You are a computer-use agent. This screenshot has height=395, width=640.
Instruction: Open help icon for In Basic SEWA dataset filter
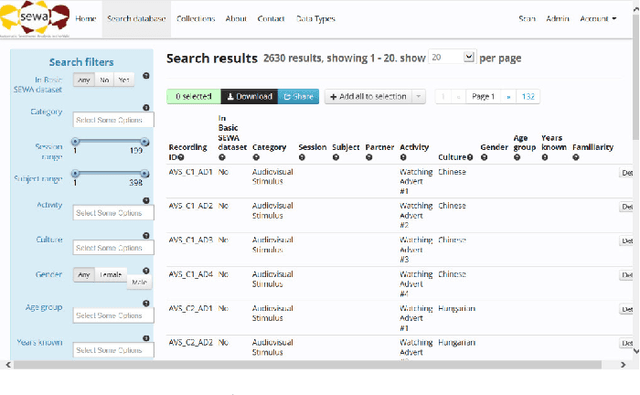pyautogui.click(x=146, y=76)
